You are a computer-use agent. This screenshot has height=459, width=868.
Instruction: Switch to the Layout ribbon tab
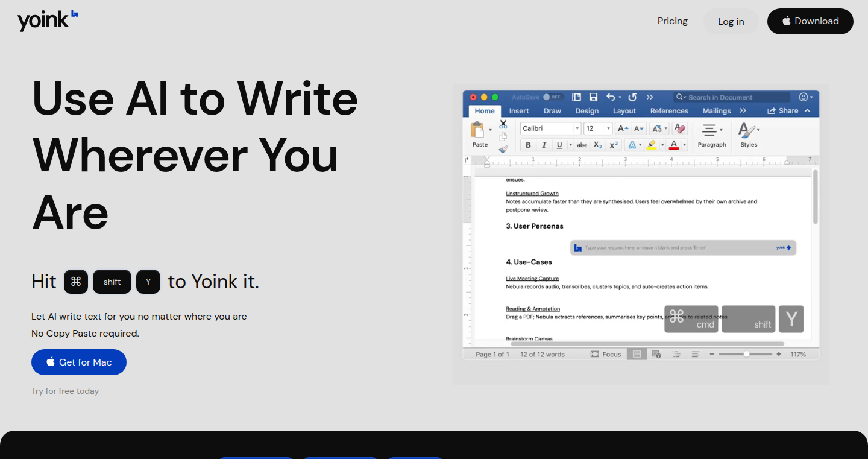624,111
